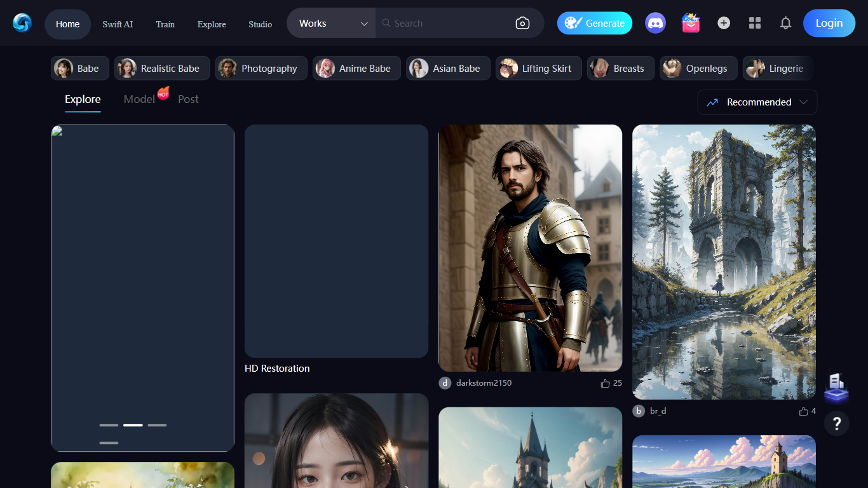The height and width of the screenshot is (488, 868).
Task: Open the notifications bell
Action: 786,23
